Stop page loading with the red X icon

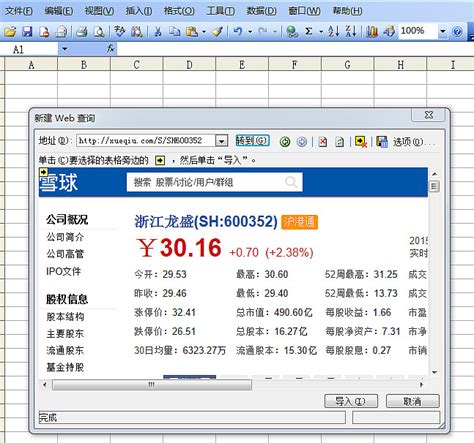(x=323, y=142)
